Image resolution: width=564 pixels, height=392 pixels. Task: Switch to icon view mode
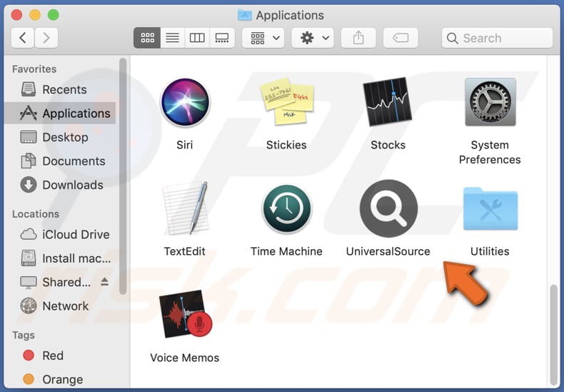pyautogui.click(x=148, y=38)
